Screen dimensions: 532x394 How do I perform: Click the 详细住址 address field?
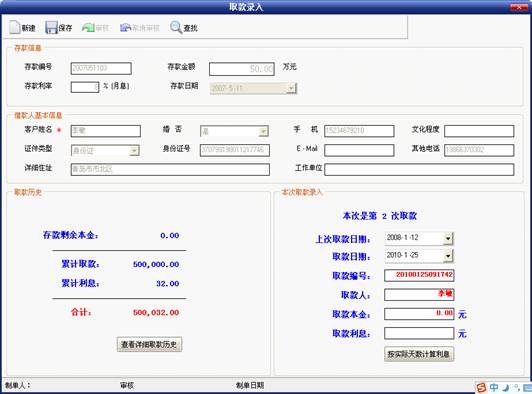(x=170, y=169)
